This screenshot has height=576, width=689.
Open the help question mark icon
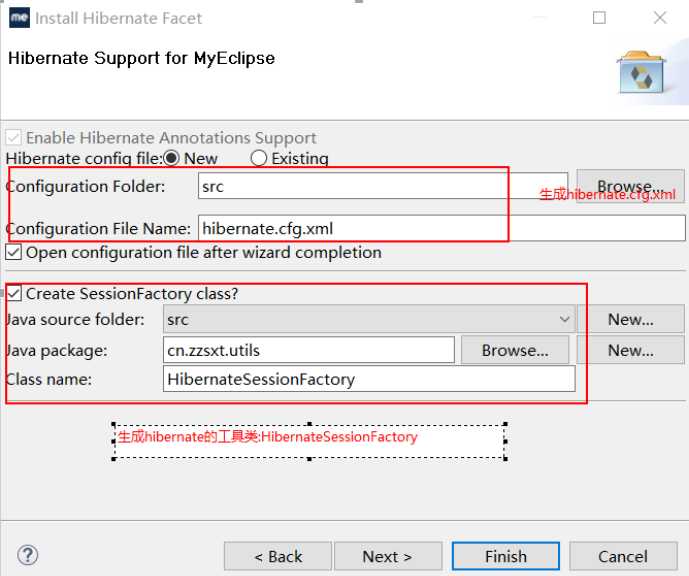[x=28, y=555]
